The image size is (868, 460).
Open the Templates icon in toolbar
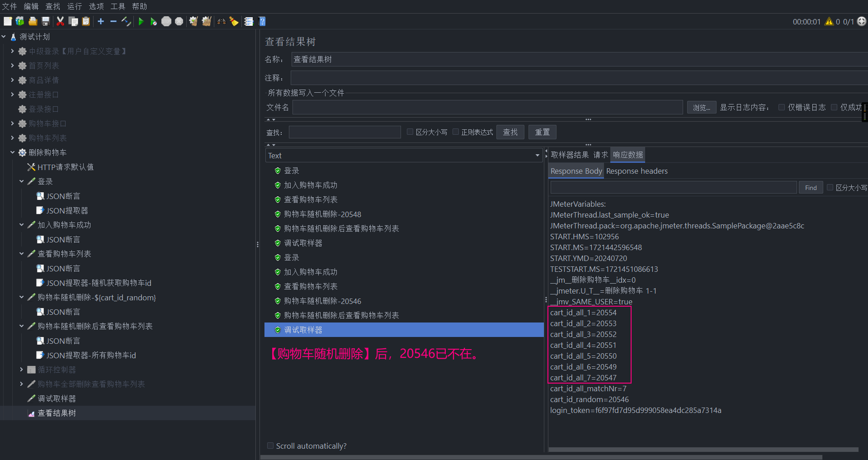[20, 21]
